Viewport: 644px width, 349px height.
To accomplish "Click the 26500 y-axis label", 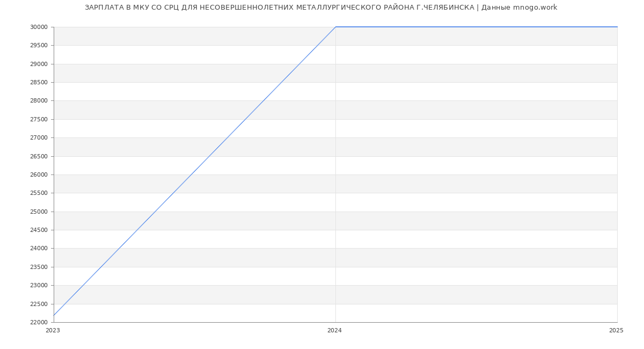I will click(39, 156).
